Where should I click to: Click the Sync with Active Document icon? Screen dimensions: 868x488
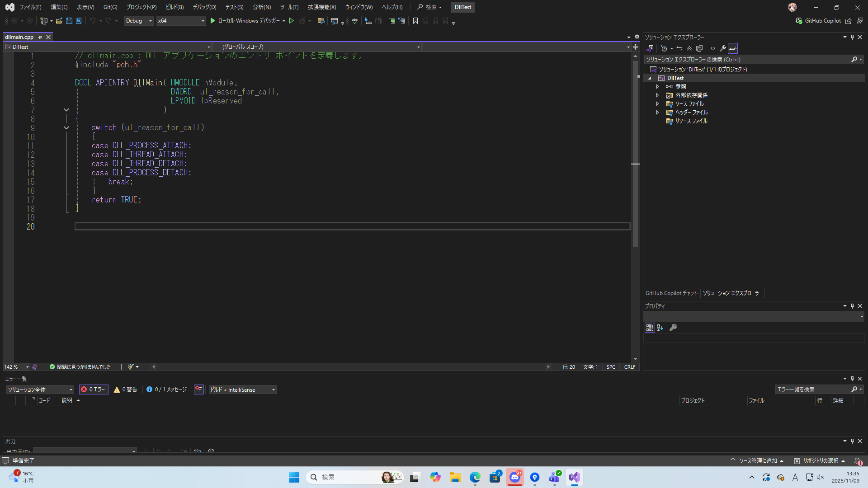[679, 48]
